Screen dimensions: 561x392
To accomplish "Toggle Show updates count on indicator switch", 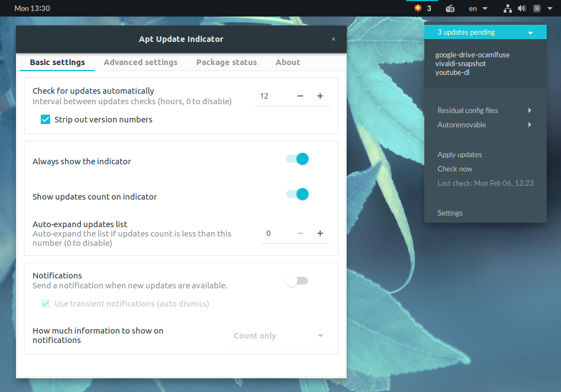I will (x=297, y=195).
